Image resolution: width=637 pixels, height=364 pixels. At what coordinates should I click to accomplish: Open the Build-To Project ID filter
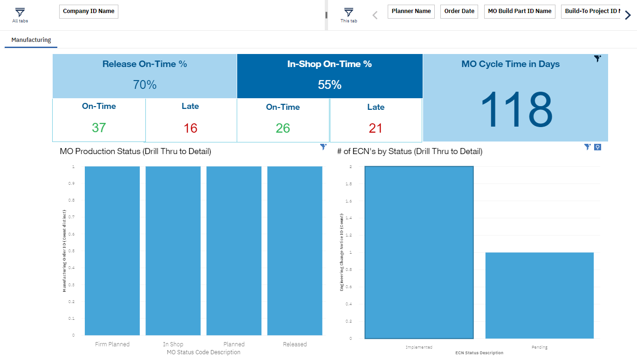(590, 12)
